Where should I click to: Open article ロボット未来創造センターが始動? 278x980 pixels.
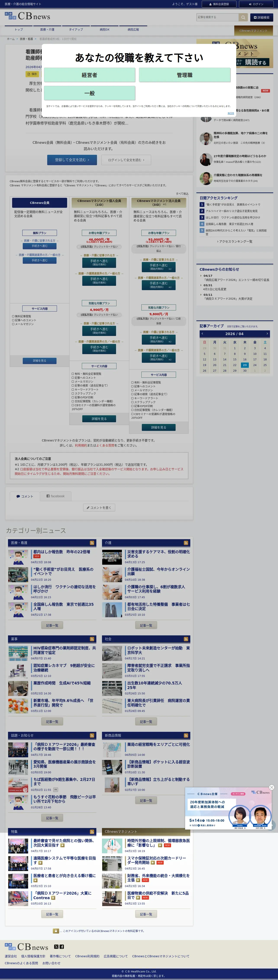pyautogui.click(x=158, y=650)
